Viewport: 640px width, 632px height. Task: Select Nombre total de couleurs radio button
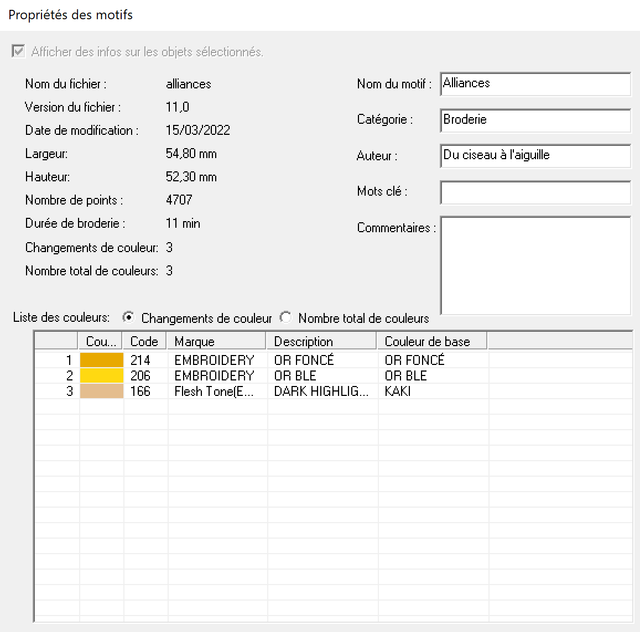click(x=286, y=318)
